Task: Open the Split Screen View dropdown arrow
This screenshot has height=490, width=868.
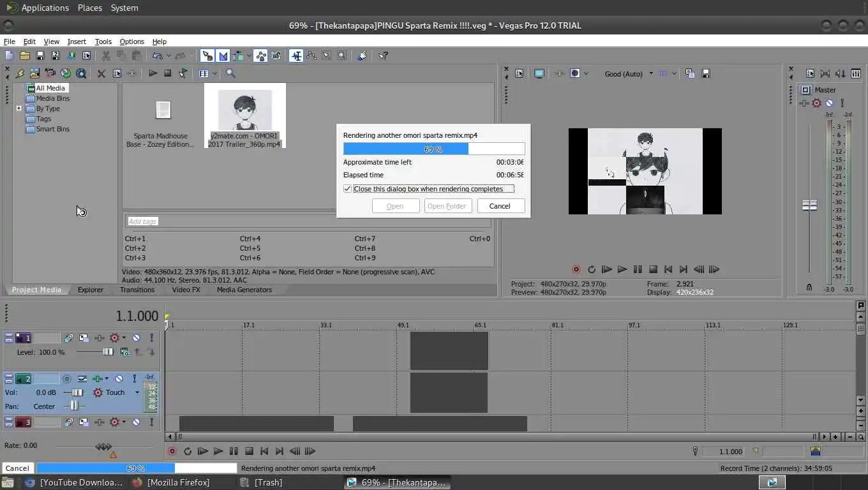Action: click(586, 73)
